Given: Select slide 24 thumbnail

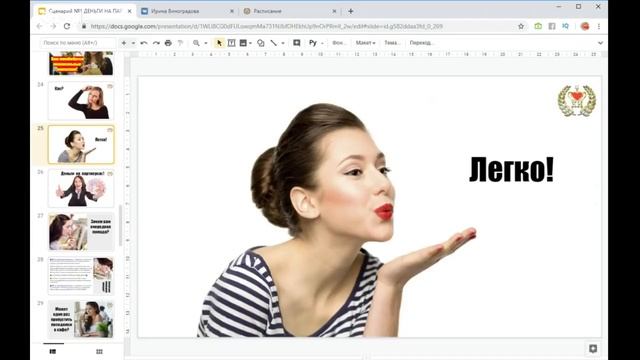Looking at the screenshot, I should pyautogui.click(x=81, y=101).
